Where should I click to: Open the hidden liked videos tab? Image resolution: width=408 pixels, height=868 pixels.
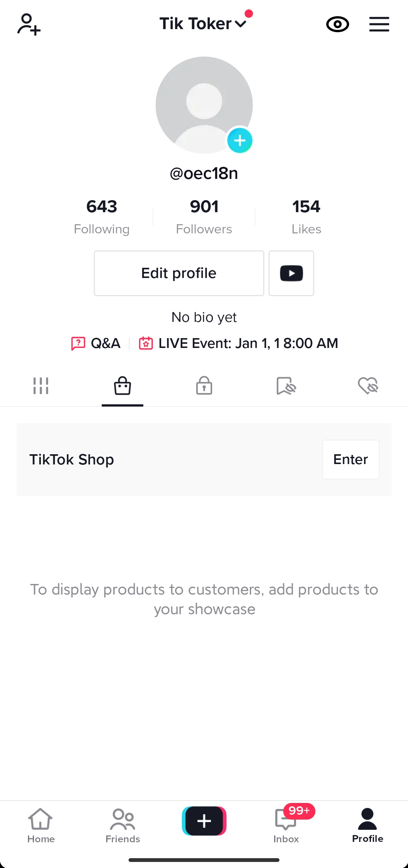click(368, 386)
